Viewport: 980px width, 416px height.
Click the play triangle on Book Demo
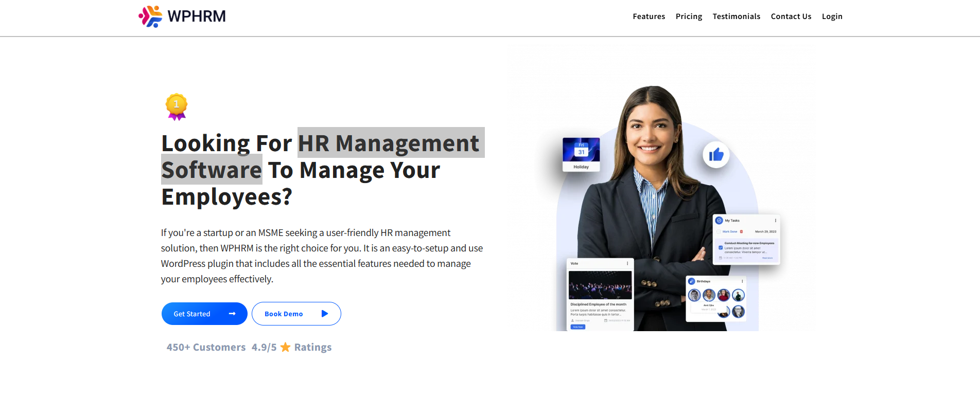[x=324, y=314]
